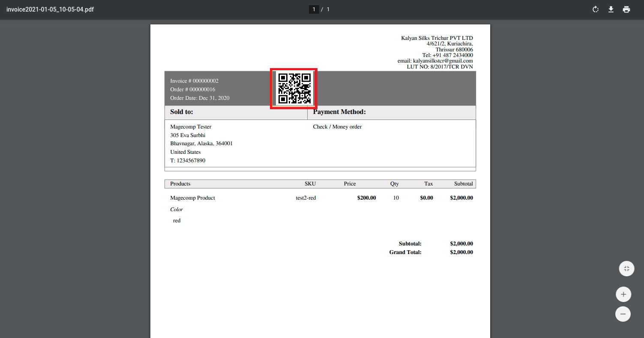
Task: Click Bhavnagar, Alaska, 364001 line
Action: tap(201, 144)
